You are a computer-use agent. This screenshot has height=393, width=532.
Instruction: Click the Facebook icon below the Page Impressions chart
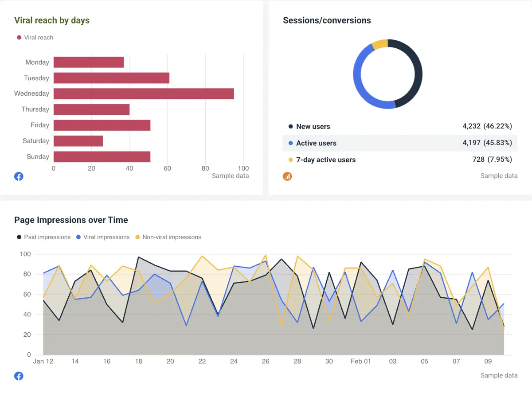pos(19,376)
